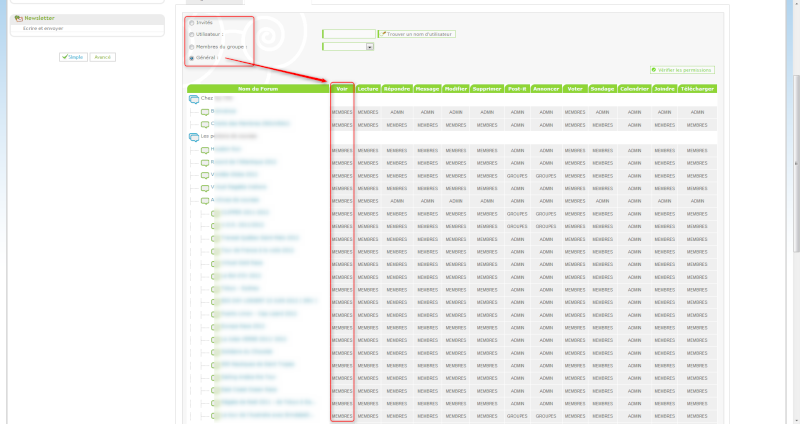Click ADMIN under Télécharger in the B… row
This screenshot has width=800, height=424.
pos(697,112)
